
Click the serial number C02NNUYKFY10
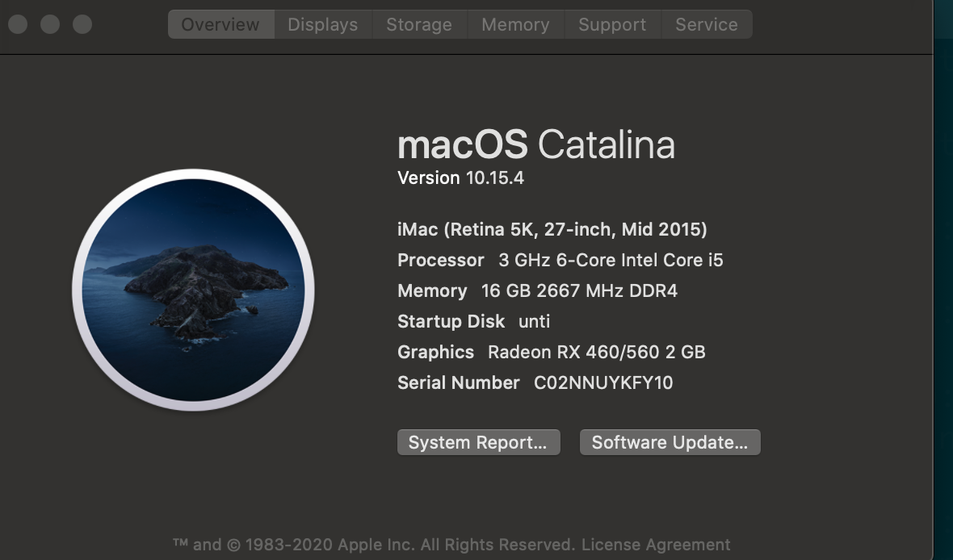603,382
